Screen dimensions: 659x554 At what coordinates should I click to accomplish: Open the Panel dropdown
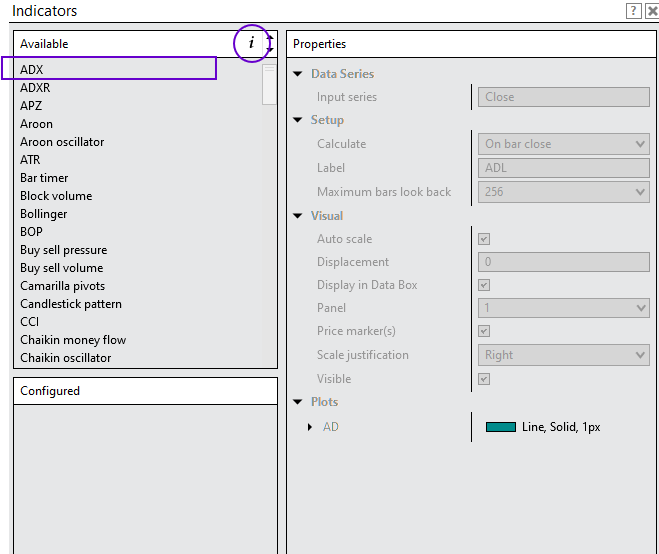tap(564, 308)
